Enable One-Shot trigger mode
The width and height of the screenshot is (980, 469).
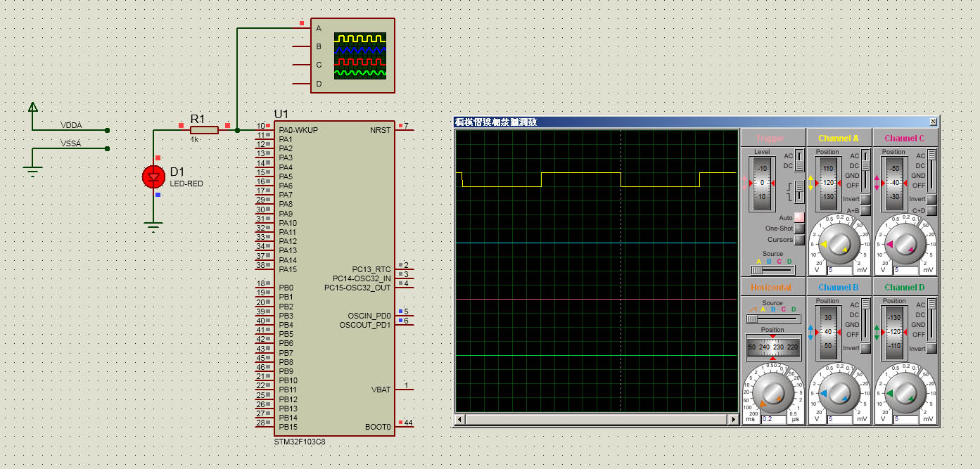click(x=798, y=229)
